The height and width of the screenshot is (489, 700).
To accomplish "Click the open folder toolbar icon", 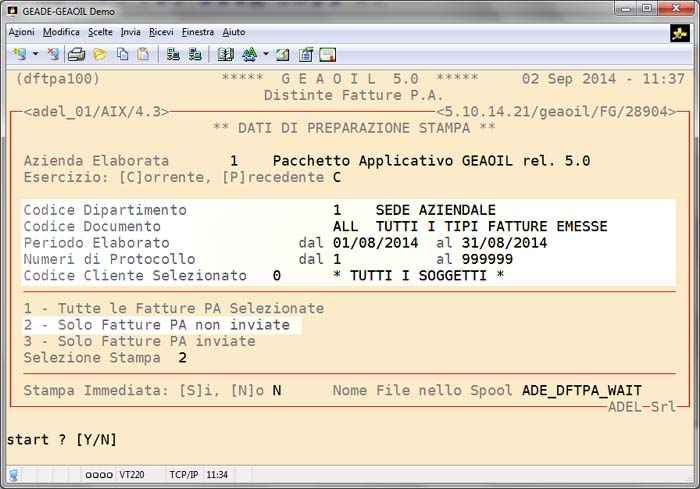I will point(99,54).
